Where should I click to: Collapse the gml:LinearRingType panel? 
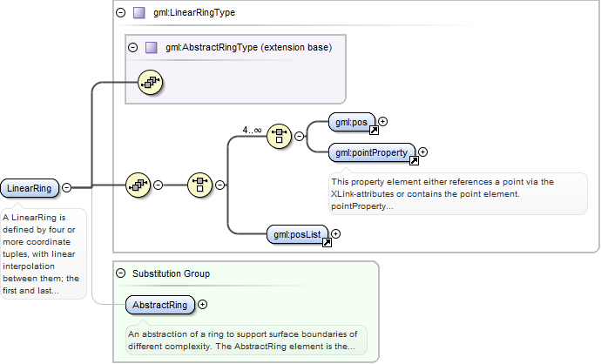point(120,13)
